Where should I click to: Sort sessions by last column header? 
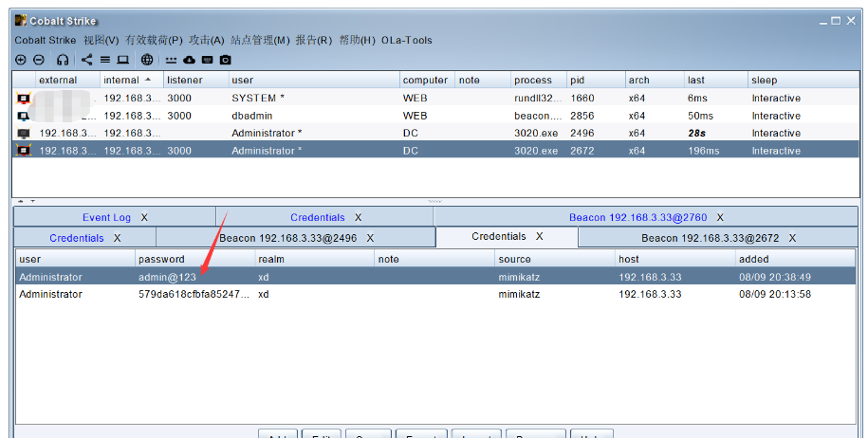716,80
